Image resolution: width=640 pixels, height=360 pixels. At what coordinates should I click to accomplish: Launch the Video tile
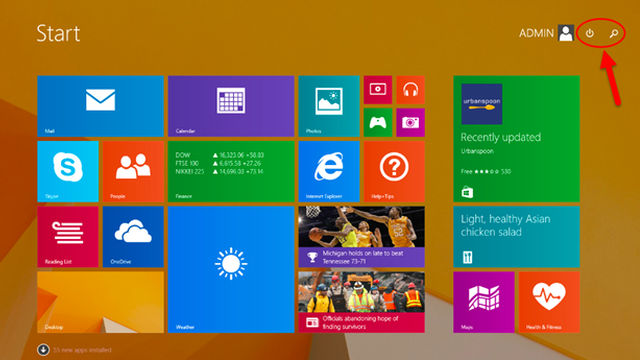378,90
